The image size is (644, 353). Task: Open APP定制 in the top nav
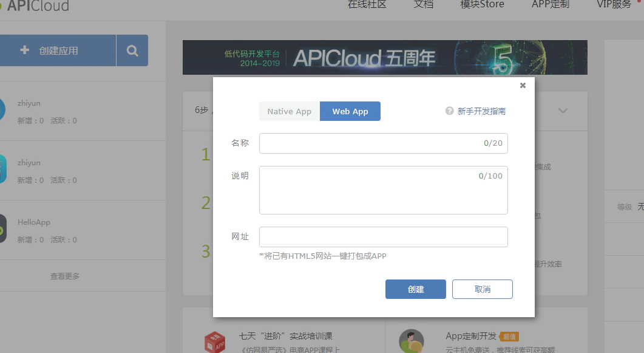(551, 4)
